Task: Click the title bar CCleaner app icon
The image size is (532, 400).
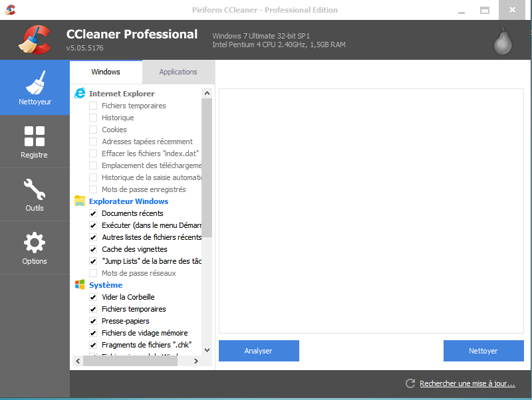Action: [11, 10]
